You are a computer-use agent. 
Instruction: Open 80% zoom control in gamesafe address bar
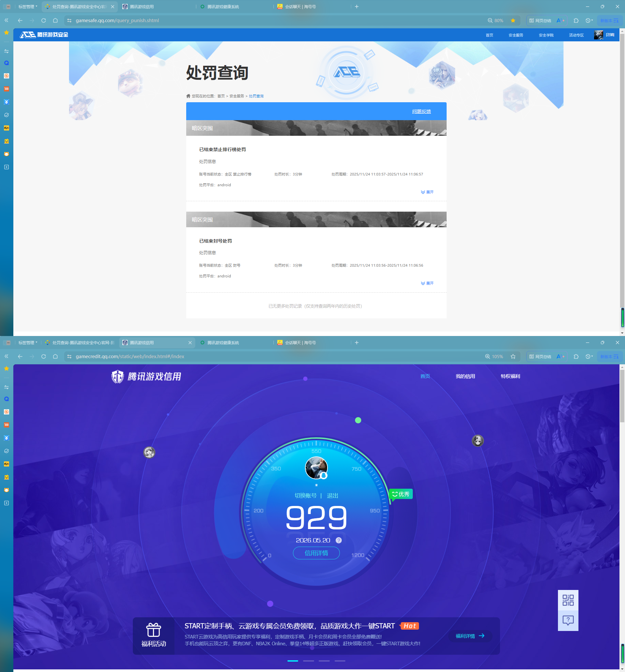[x=495, y=21]
